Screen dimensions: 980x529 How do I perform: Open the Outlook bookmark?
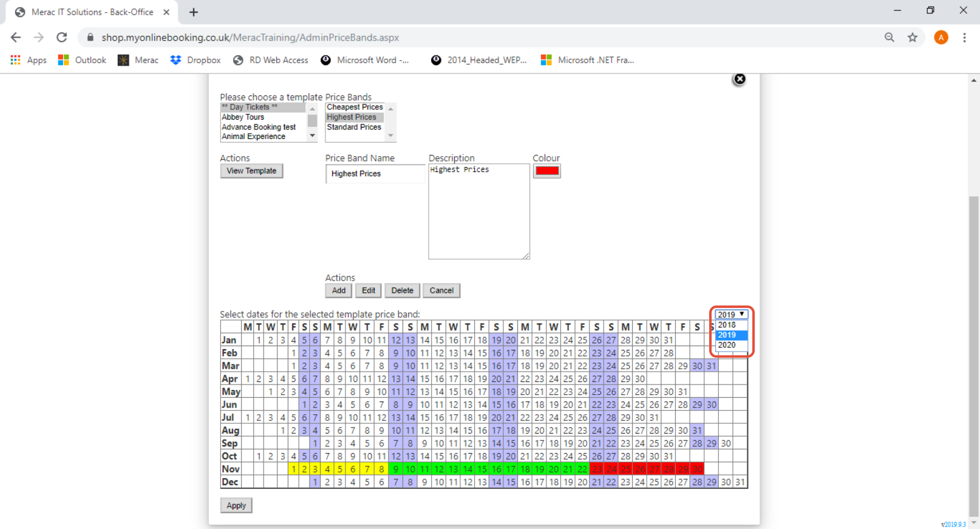[82, 60]
